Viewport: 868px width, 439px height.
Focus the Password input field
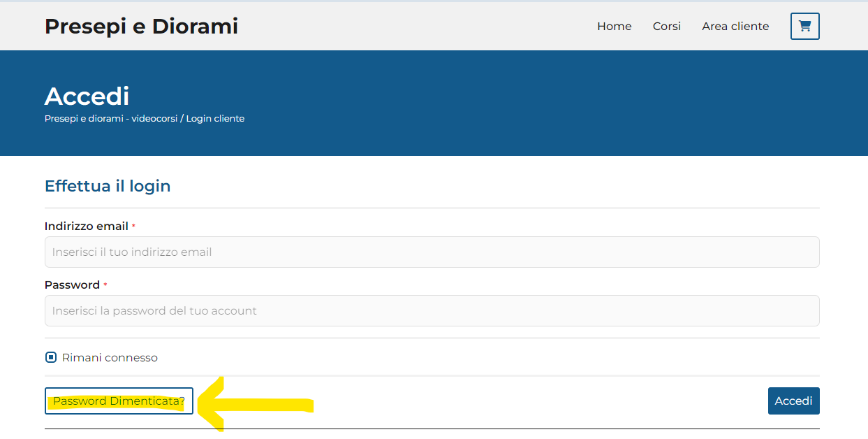click(432, 310)
